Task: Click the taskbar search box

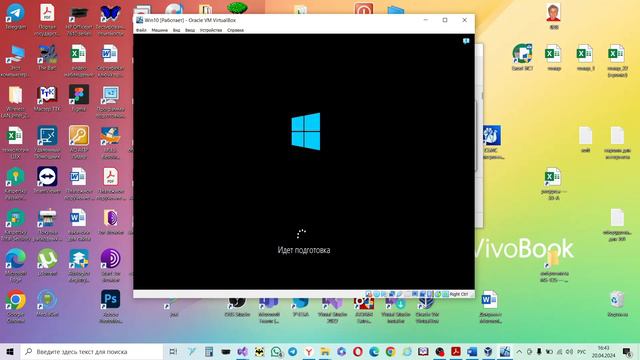Action: tap(92, 351)
